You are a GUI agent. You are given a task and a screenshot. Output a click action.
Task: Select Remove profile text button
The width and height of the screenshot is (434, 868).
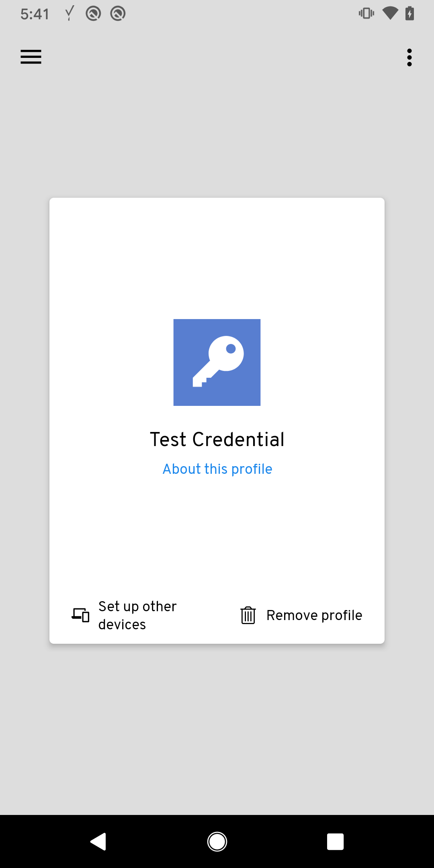tap(314, 615)
